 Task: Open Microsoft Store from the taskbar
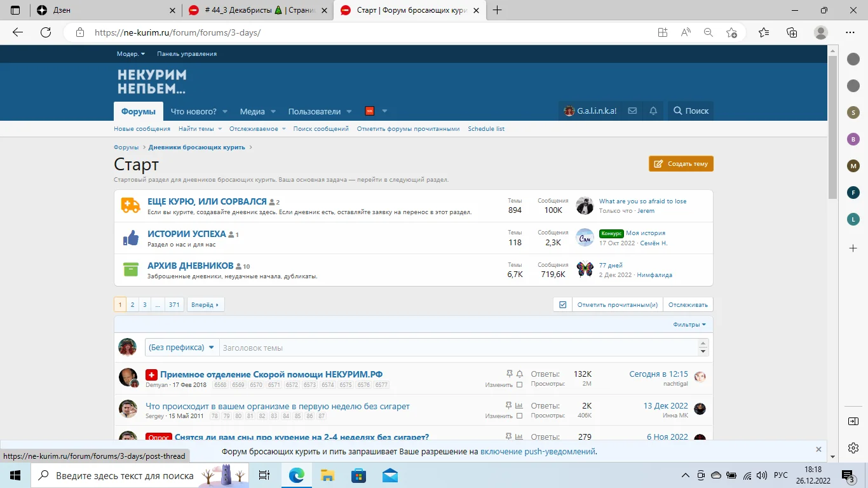(x=358, y=475)
